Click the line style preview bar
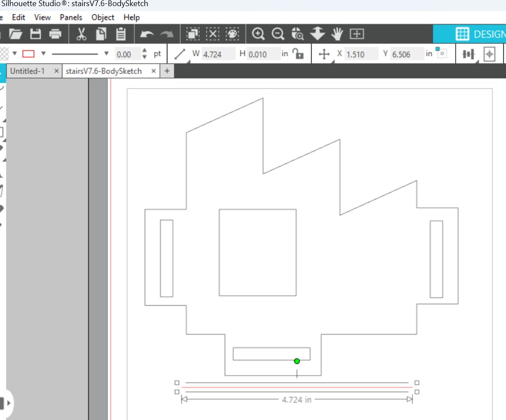 point(75,54)
